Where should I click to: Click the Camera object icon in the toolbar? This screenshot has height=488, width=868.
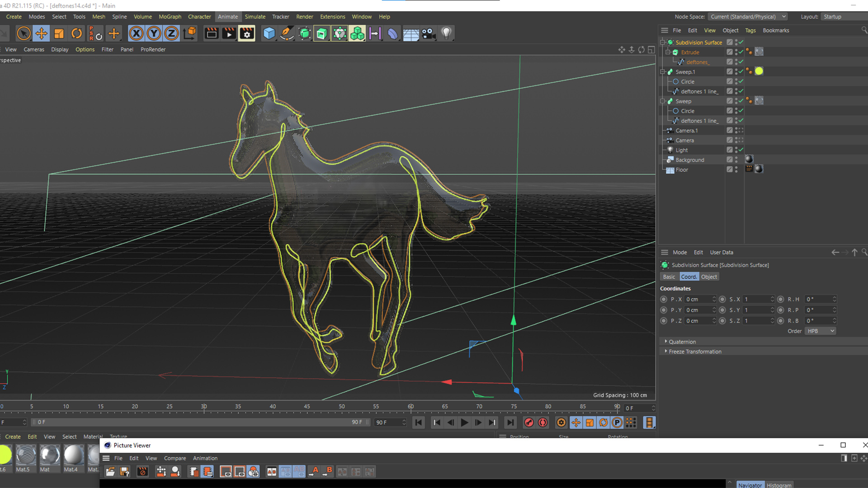[428, 33]
